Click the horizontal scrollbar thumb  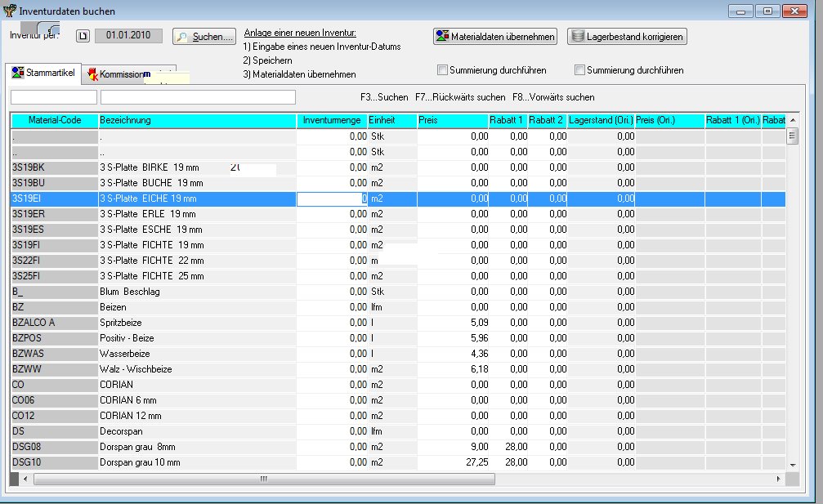coord(263,479)
